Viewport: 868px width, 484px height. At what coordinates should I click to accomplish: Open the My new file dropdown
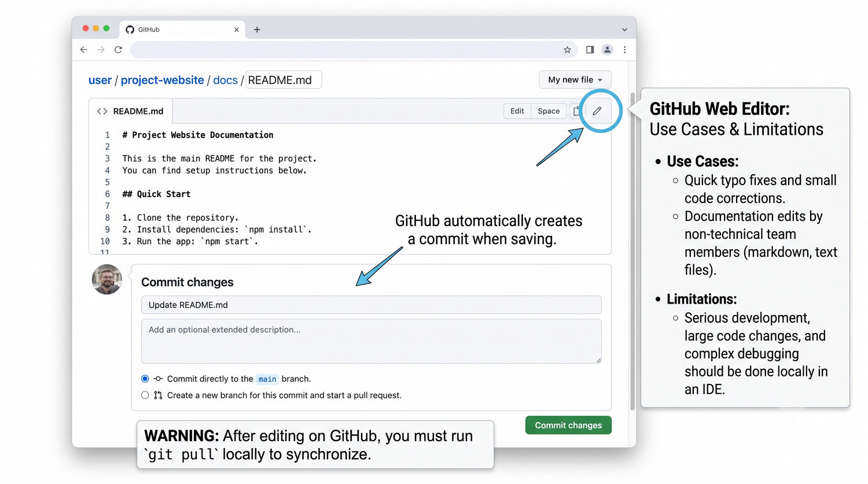click(x=575, y=80)
